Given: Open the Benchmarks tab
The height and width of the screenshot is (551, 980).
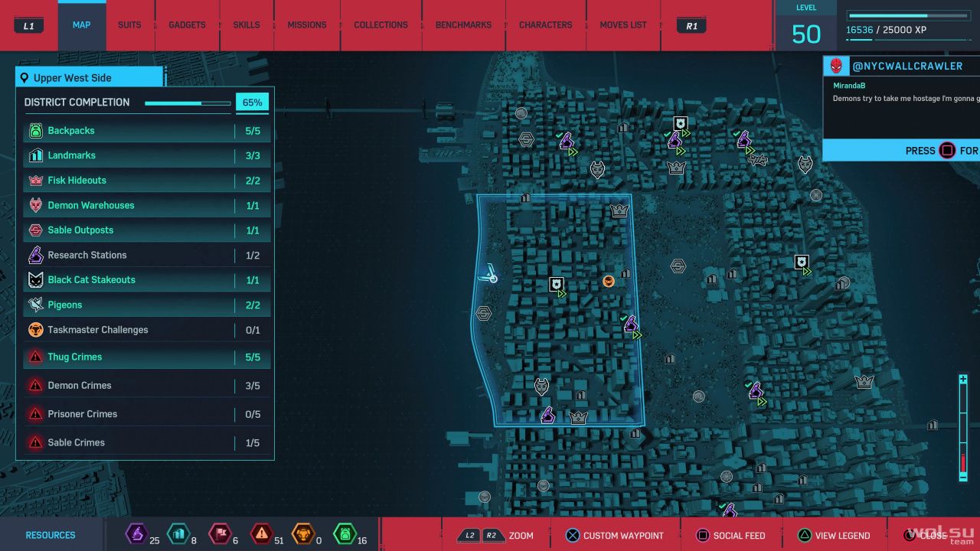Looking at the screenshot, I should click(x=463, y=25).
